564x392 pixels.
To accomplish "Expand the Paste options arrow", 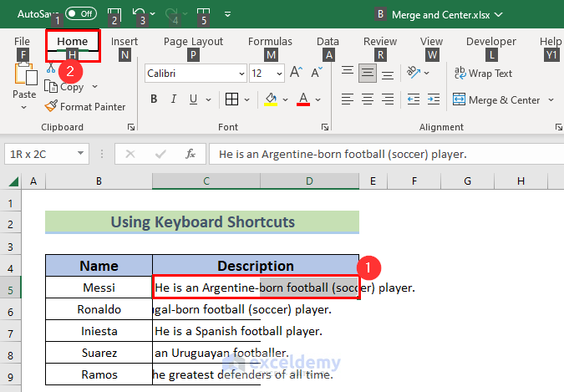I will click(23, 107).
